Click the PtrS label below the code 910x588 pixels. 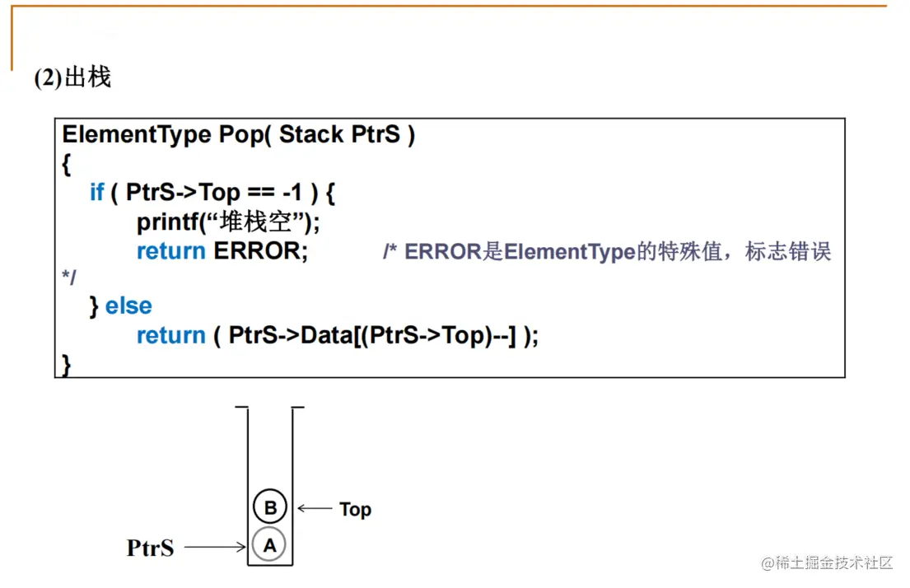click(151, 548)
